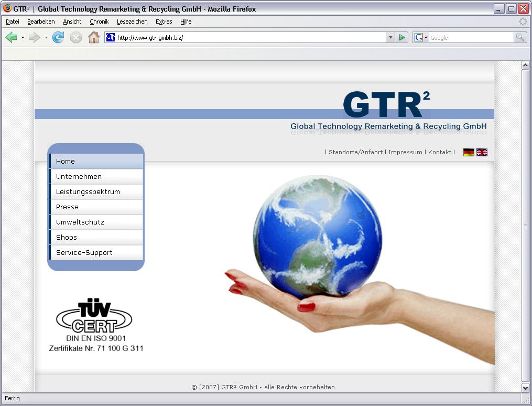Click the GTR favicon in the address bar
Image resolution: width=532 pixels, height=406 pixels.
110,37
